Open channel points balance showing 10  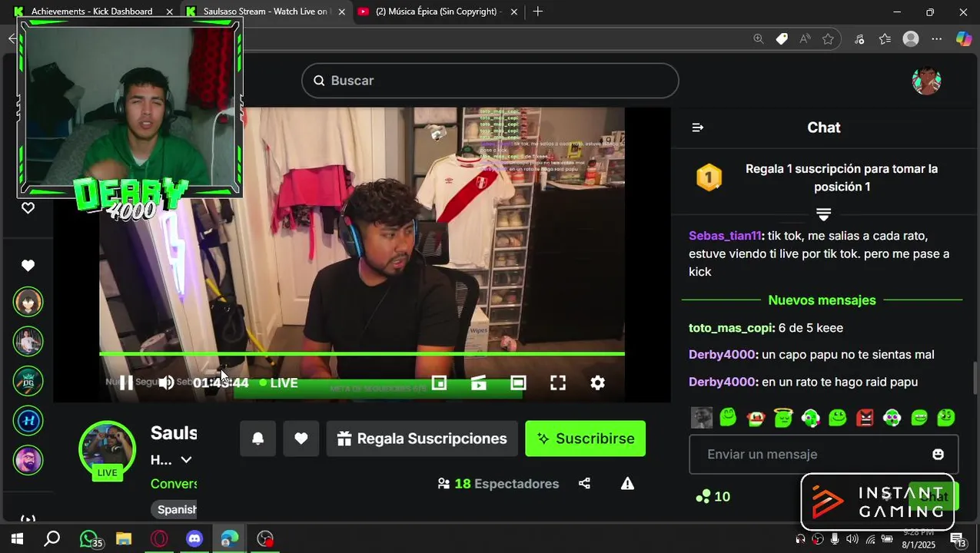pos(713,497)
